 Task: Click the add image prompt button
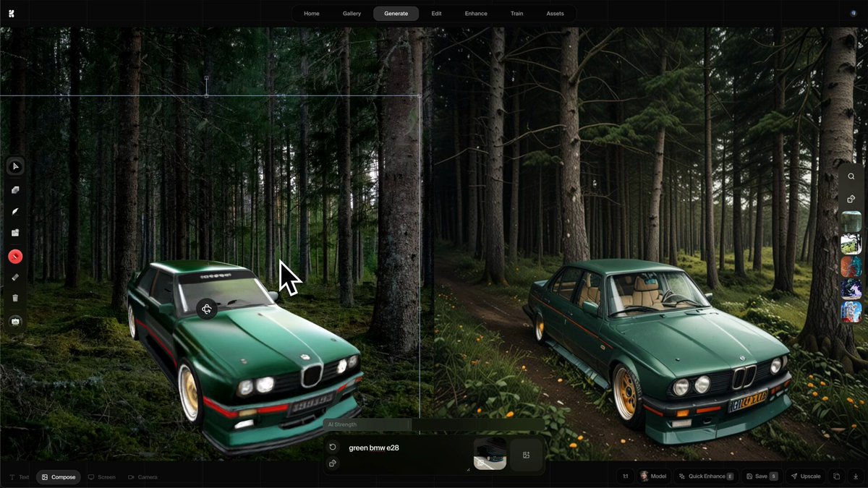[527, 455]
